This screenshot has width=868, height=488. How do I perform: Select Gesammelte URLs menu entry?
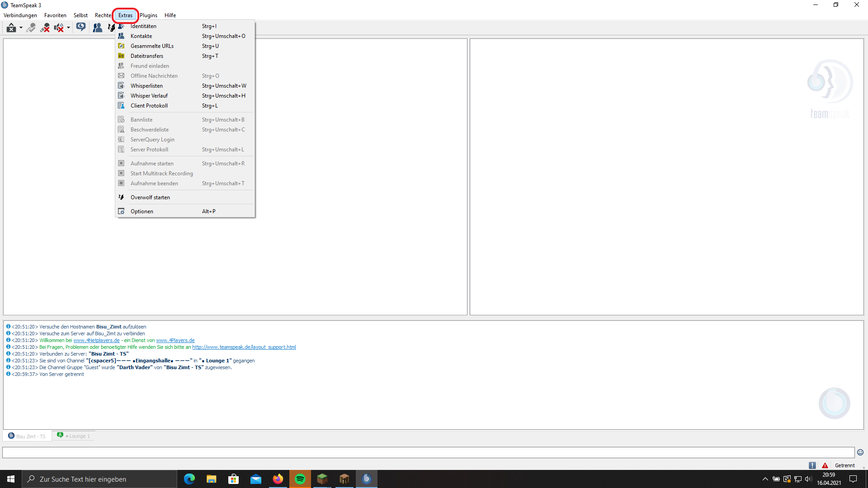185,46
